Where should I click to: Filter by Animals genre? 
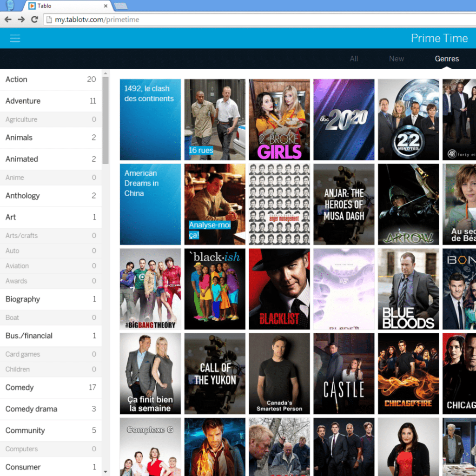pos(51,138)
